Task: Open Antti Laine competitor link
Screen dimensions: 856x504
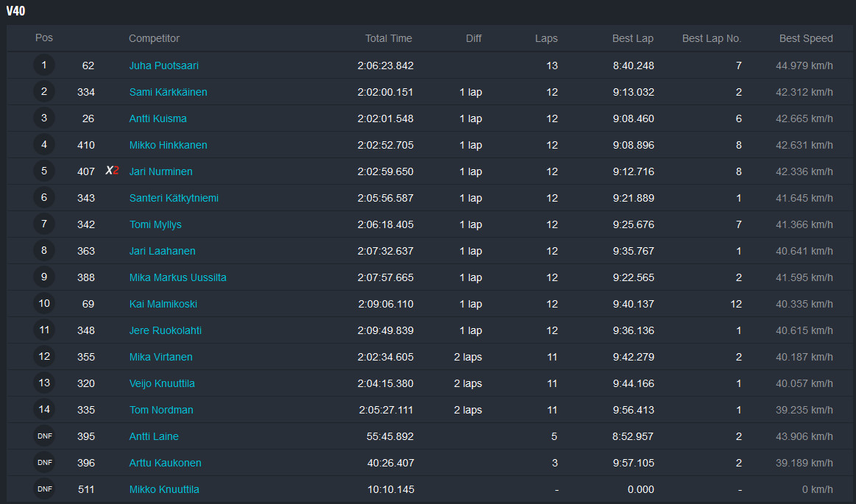Action: point(153,436)
